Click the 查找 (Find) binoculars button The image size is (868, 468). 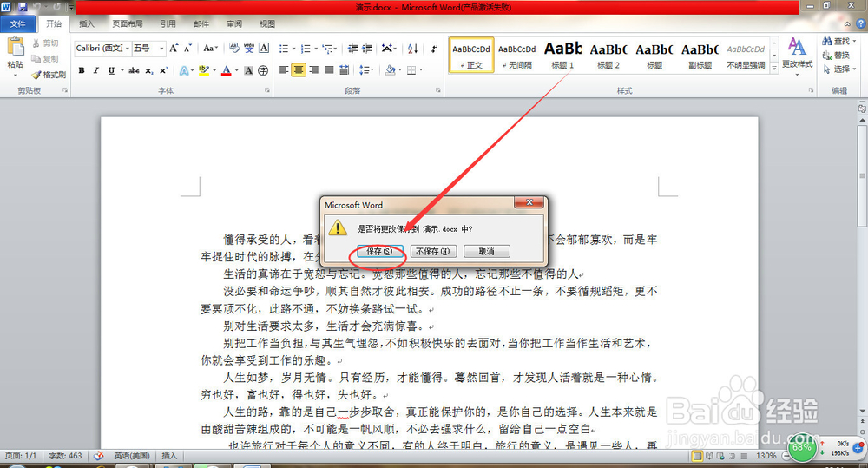coord(838,41)
